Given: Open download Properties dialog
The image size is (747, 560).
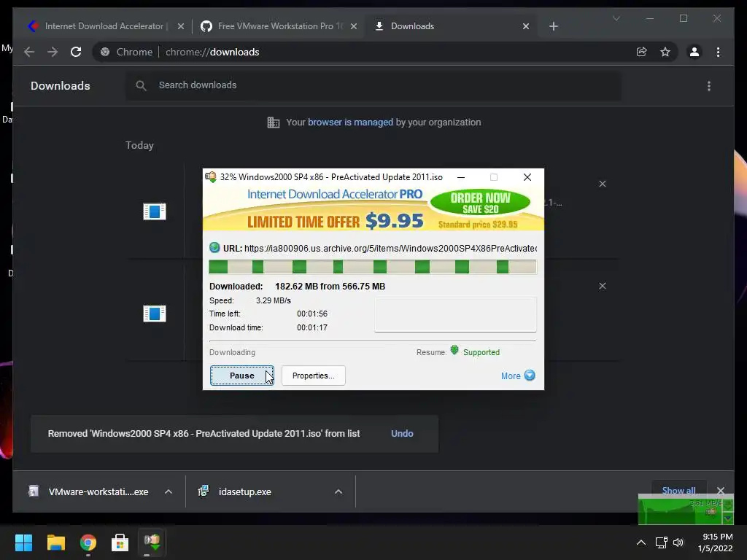Looking at the screenshot, I should click(314, 376).
